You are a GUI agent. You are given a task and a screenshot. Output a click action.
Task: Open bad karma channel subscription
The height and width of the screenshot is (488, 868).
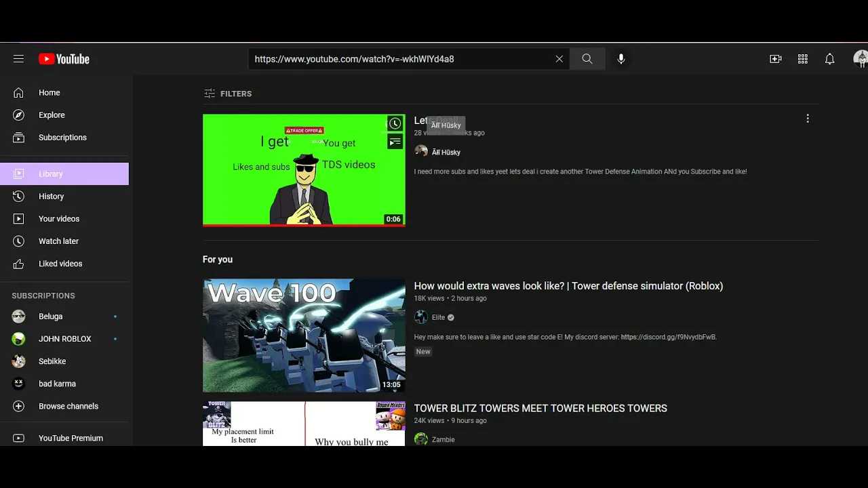[x=64, y=384]
